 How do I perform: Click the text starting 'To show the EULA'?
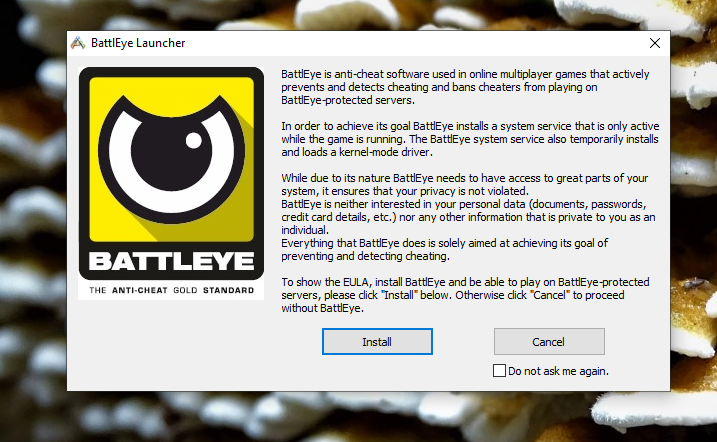465,295
